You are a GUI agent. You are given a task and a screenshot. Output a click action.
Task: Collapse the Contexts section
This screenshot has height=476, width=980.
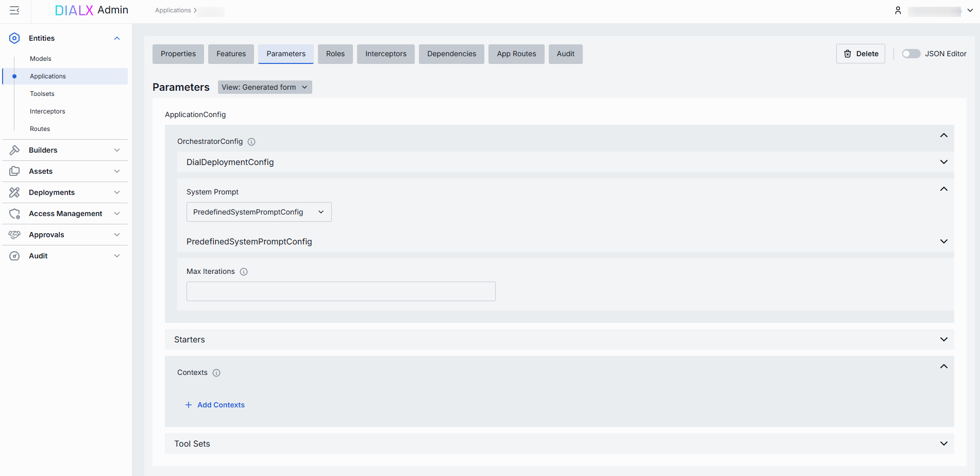click(x=943, y=367)
